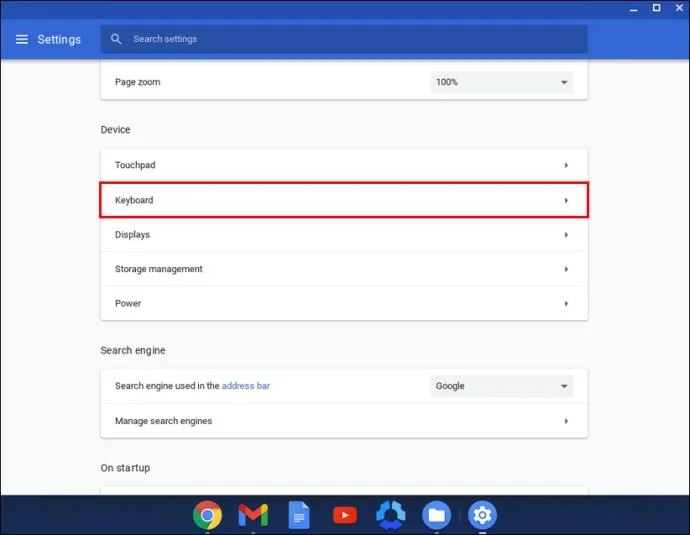Click the On startup heading
This screenshot has height=535, width=690.
(x=125, y=468)
